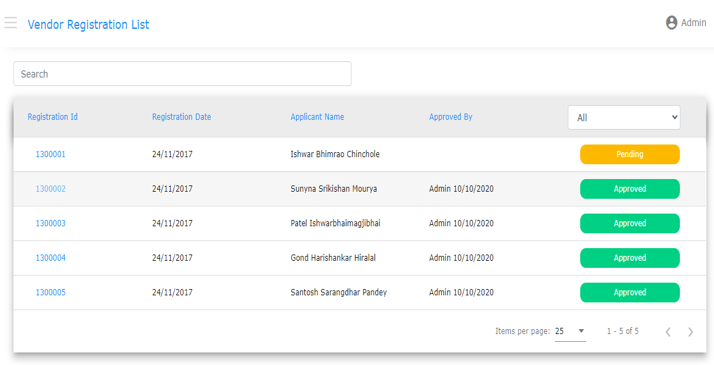Image resolution: width=714 pixels, height=365 pixels.
Task: Sort by Registration Id column header
Action: [52, 117]
